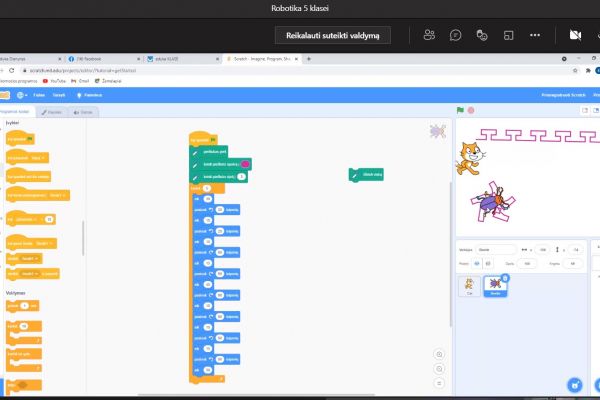Open the Gmail bookmark
Viewport: 600px width, 400px height.
tap(80, 81)
